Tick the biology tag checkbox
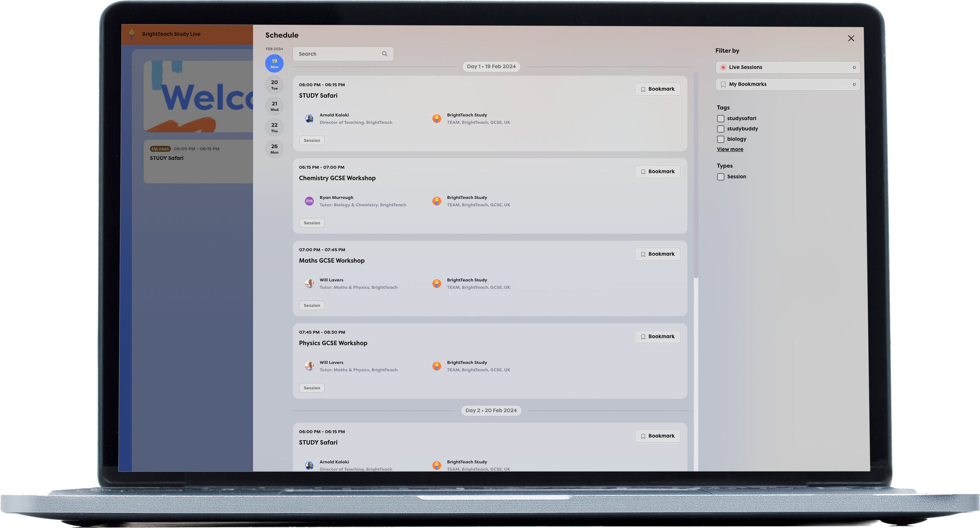 720,139
